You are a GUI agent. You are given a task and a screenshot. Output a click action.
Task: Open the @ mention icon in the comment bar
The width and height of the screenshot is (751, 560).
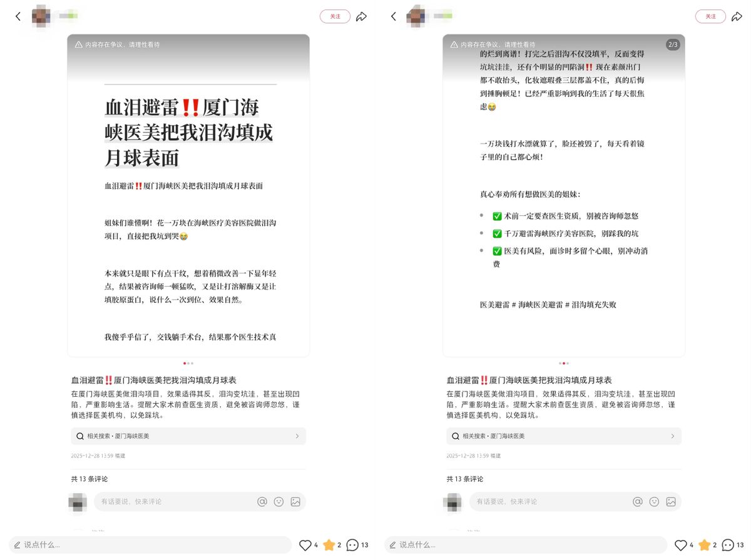(x=262, y=501)
